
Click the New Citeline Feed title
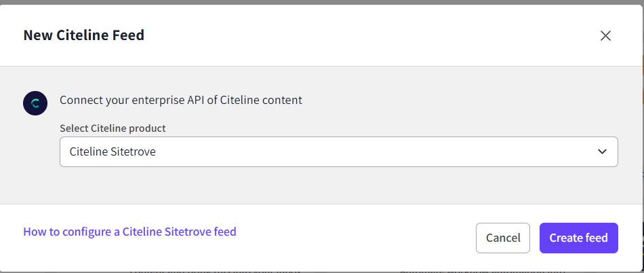pyautogui.click(x=83, y=35)
